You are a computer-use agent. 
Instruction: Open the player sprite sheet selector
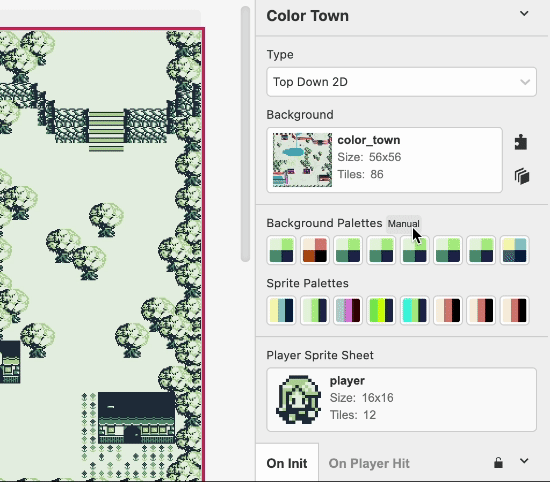[x=401, y=400]
